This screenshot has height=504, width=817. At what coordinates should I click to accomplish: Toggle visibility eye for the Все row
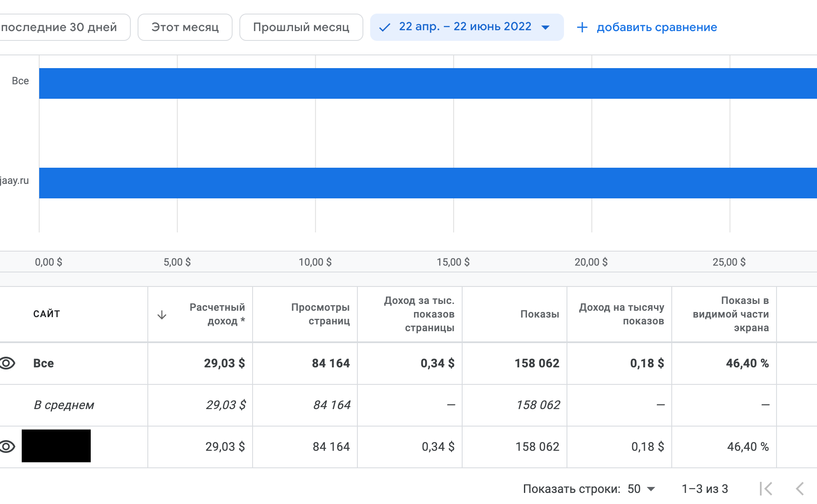7,363
